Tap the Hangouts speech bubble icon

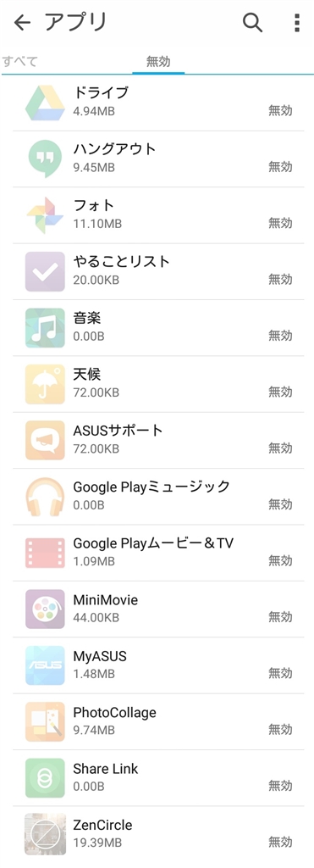pyautogui.click(x=45, y=159)
